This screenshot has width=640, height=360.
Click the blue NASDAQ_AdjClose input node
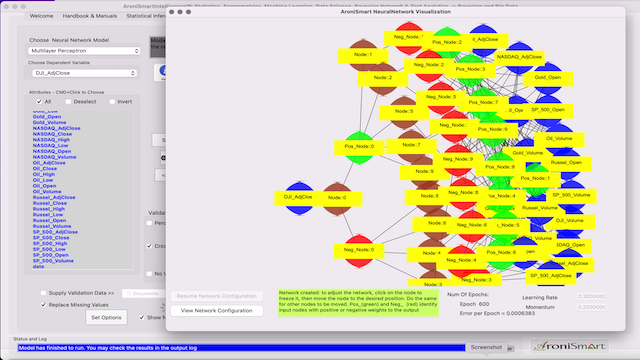(519, 58)
